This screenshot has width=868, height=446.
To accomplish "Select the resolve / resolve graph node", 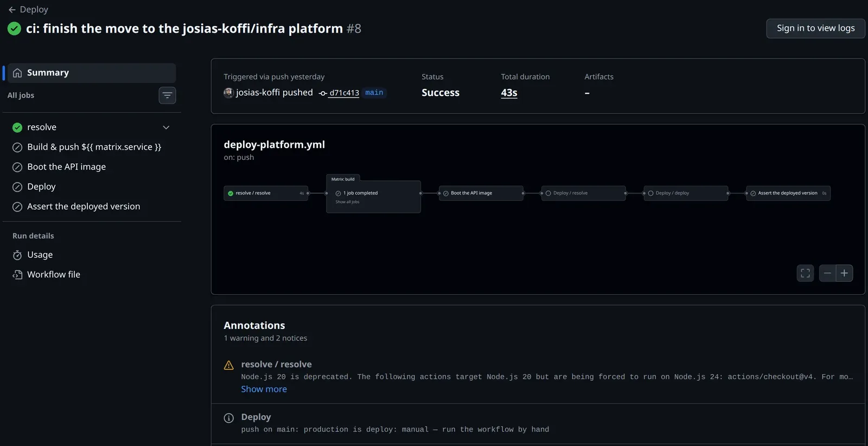I will click(x=266, y=193).
